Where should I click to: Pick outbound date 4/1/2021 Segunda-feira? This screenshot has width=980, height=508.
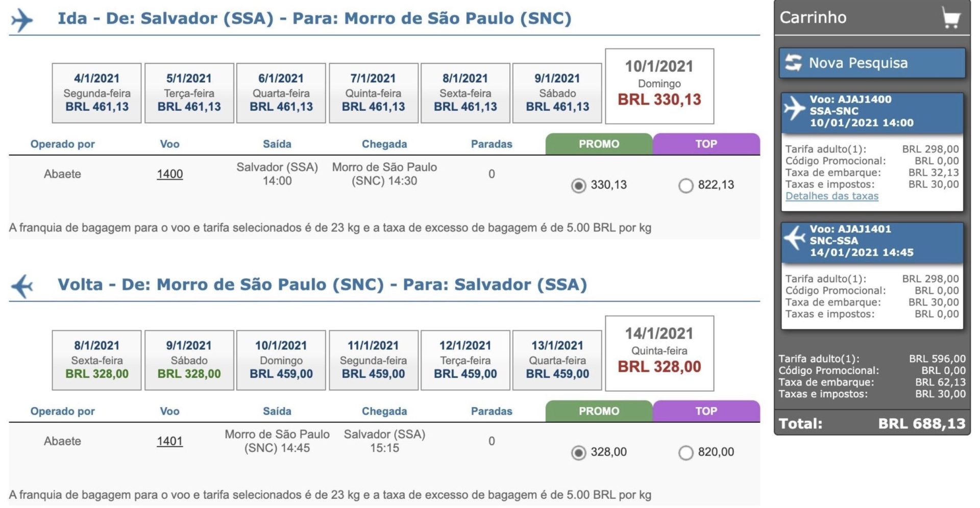pyautogui.click(x=97, y=93)
